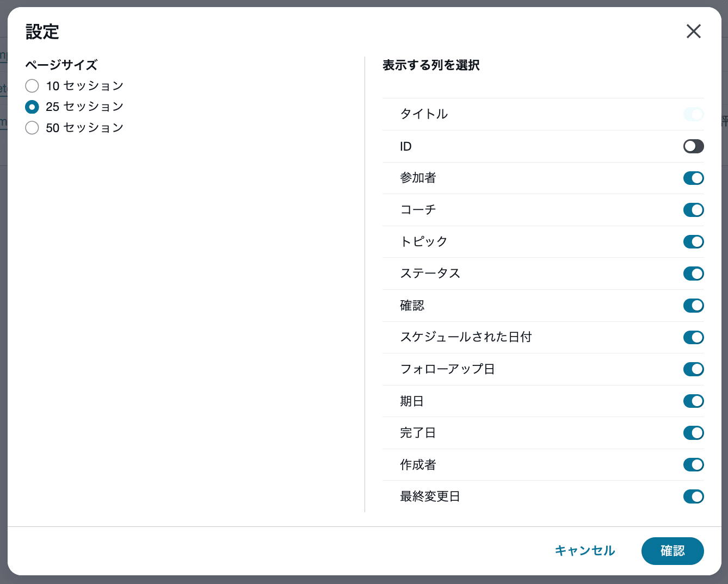728x584 pixels.
Task: Confirm settings with the 確認 button
Action: click(x=673, y=551)
